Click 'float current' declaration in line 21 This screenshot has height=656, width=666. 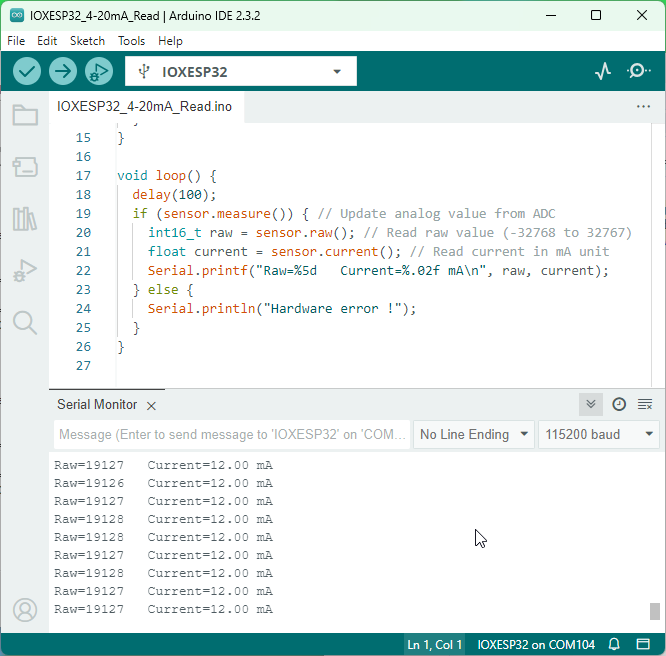pyautogui.click(x=198, y=252)
